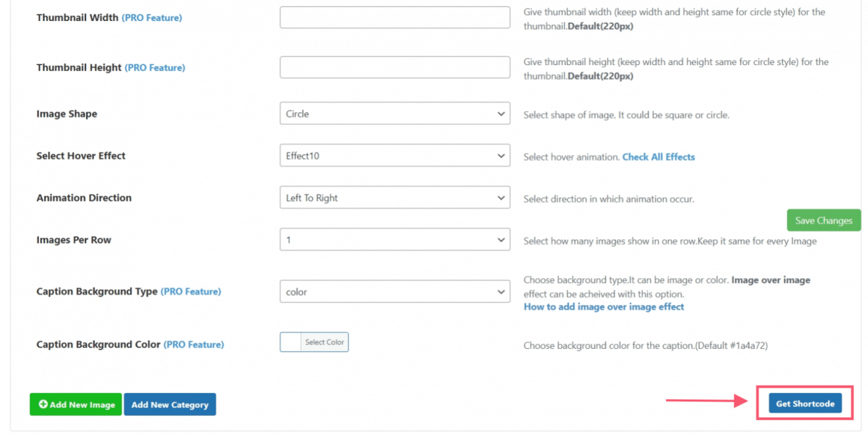Image resolution: width=868 pixels, height=435 pixels.
Task: Click the Thumbnail Height input field
Action: coord(395,67)
